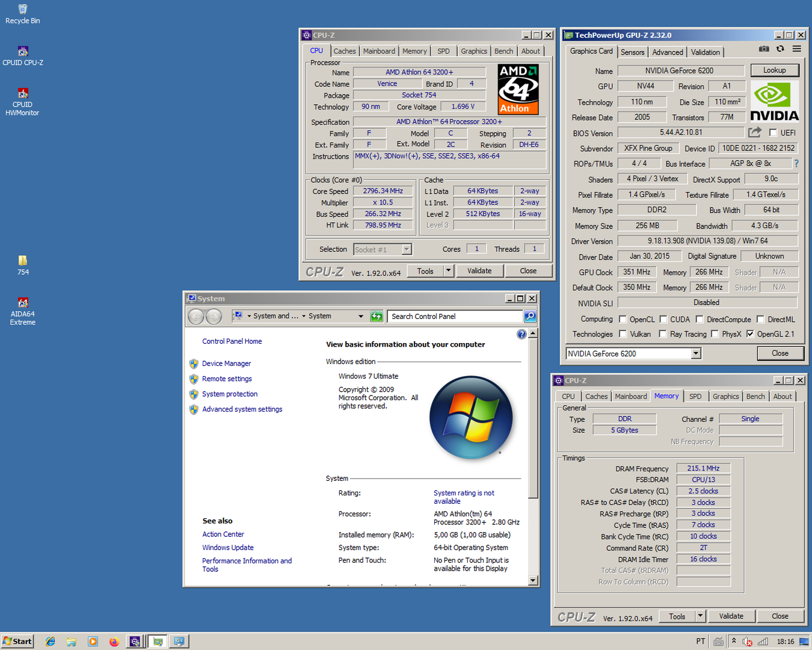Open the Recycle Bin desktop icon

point(22,14)
